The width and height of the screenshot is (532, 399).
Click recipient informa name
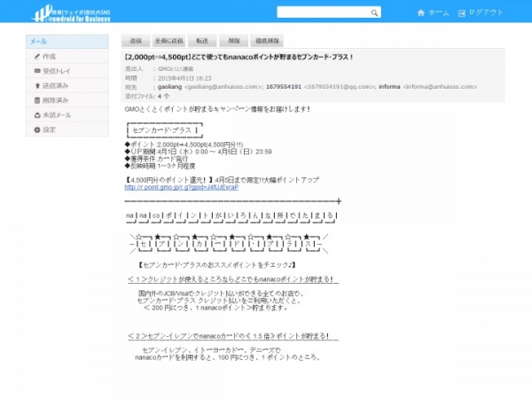click(389, 87)
